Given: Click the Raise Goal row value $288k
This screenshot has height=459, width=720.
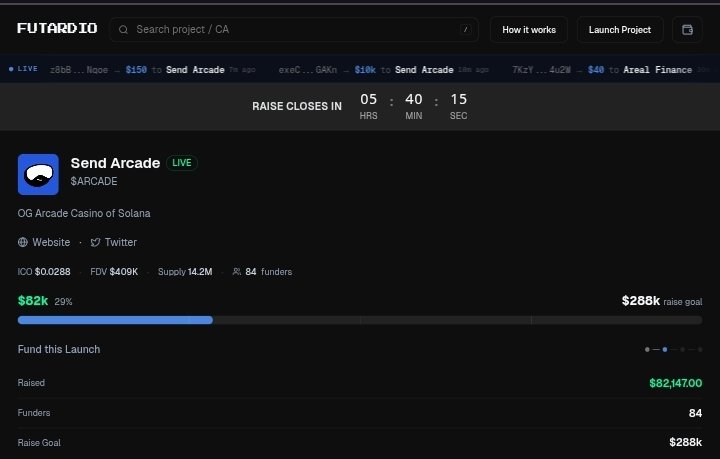Looking at the screenshot, I should click(685, 442).
